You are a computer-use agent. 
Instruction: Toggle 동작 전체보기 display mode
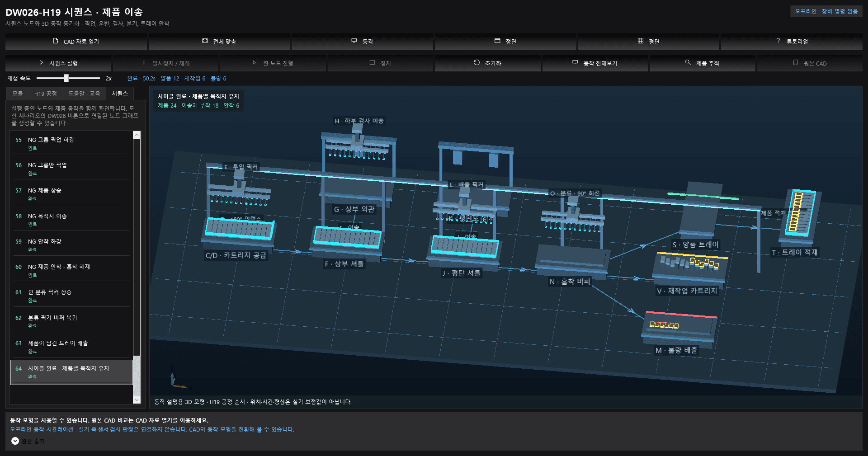595,63
